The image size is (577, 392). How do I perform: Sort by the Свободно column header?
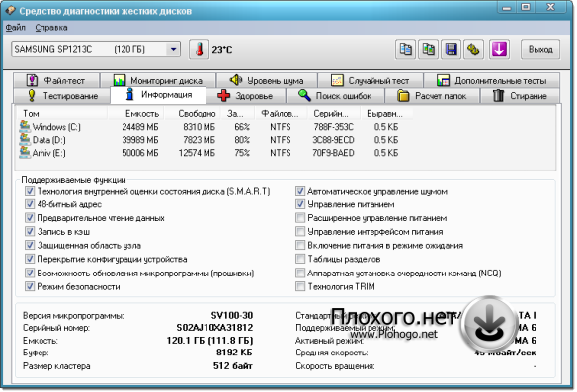(193, 114)
